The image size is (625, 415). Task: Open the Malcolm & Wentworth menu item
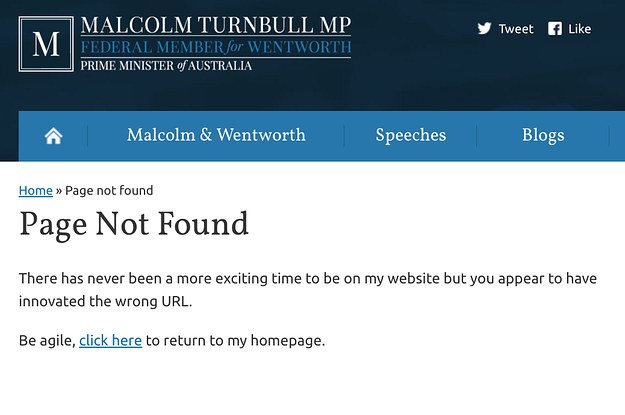click(216, 135)
